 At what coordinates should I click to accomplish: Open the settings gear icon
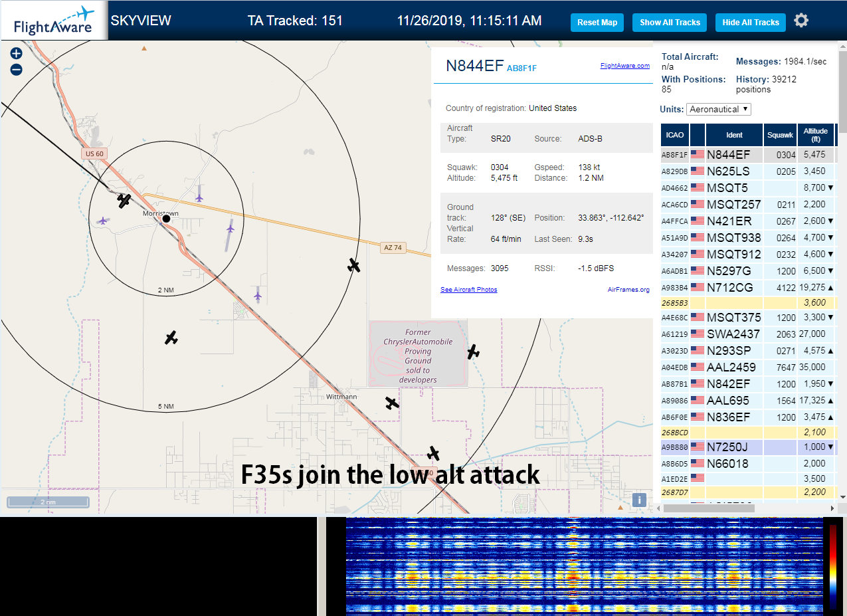(801, 21)
